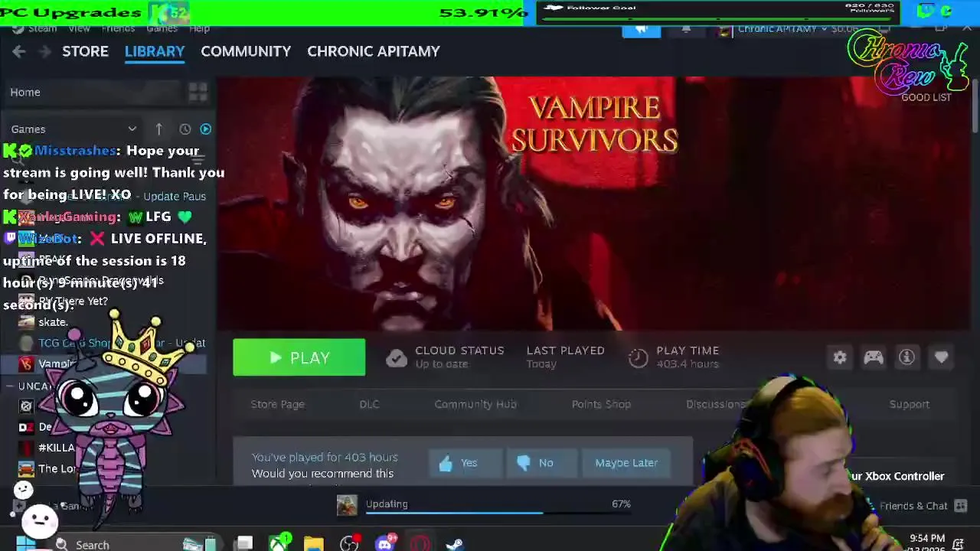Select the LIBRARY tab
The width and height of the screenshot is (980, 551).
pyautogui.click(x=155, y=51)
